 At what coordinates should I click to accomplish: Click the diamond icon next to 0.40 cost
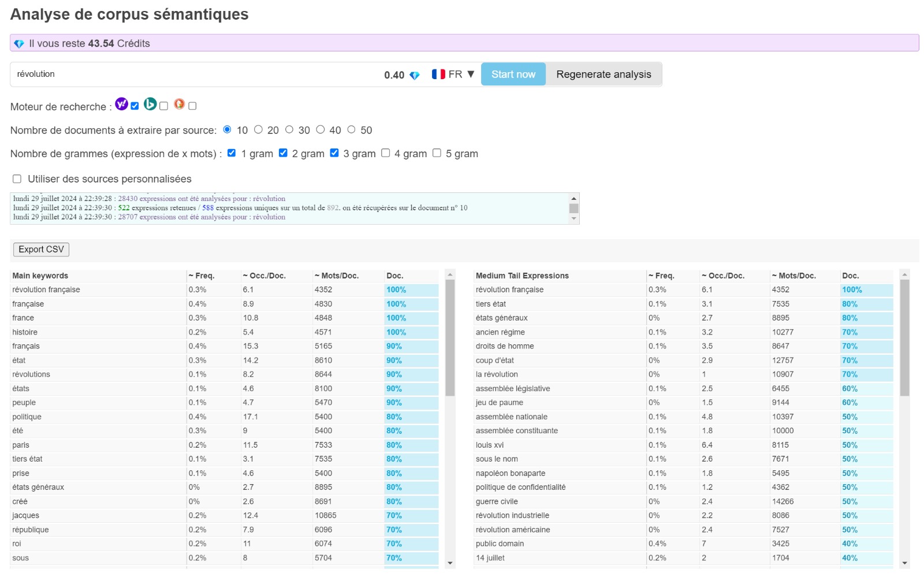(x=415, y=75)
